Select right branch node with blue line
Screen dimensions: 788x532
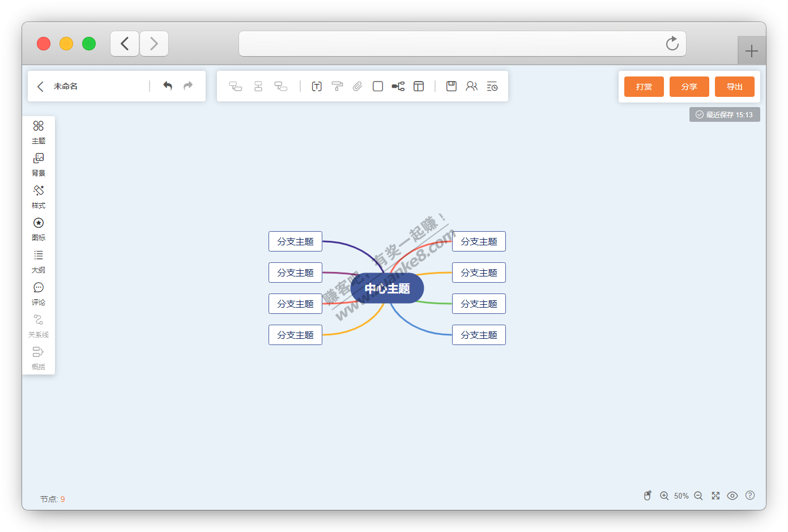click(479, 335)
